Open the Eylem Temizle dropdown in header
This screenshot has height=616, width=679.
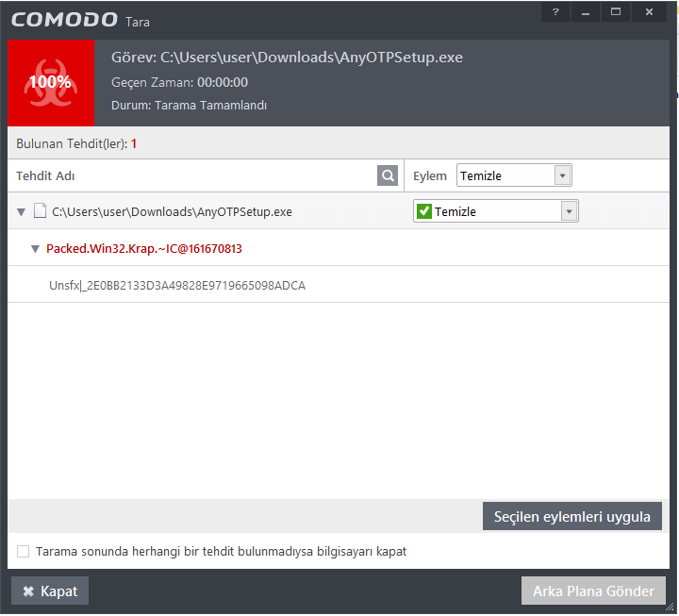click(x=514, y=175)
